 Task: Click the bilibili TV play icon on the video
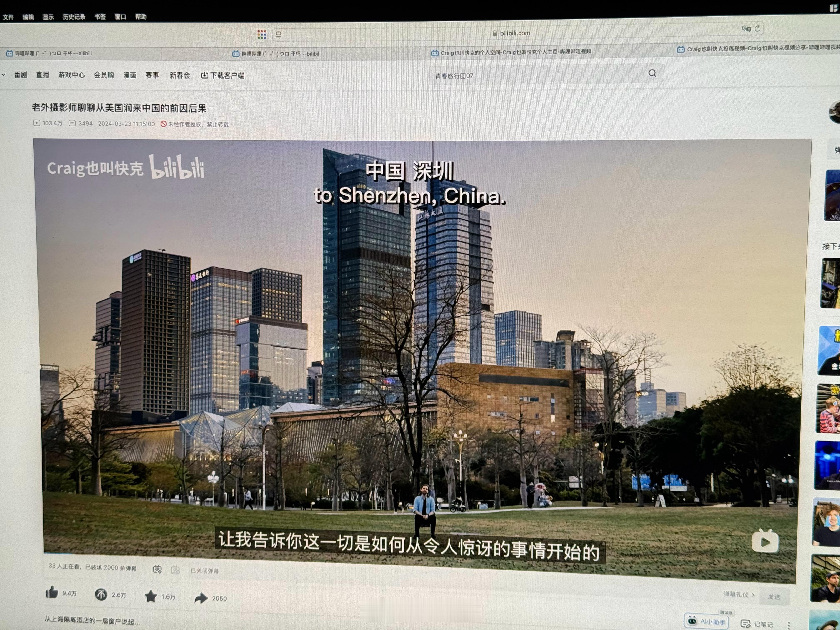765,541
